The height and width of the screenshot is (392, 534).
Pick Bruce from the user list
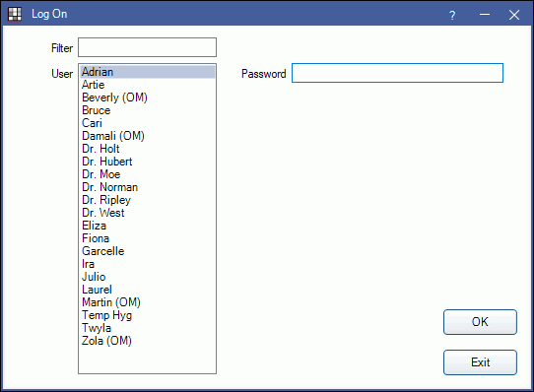click(x=148, y=110)
